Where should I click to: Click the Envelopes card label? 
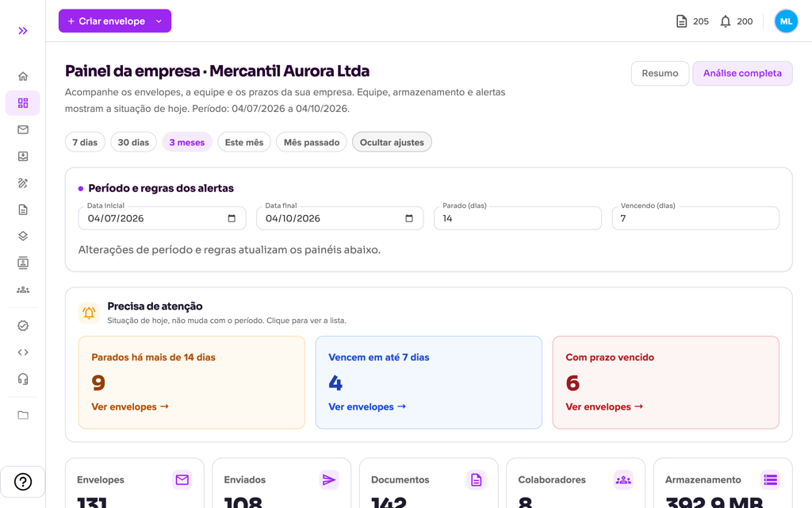point(101,480)
